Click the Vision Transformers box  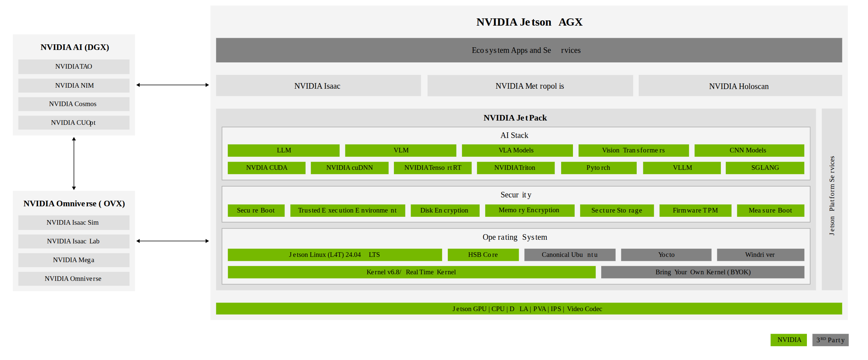(x=633, y=150)
